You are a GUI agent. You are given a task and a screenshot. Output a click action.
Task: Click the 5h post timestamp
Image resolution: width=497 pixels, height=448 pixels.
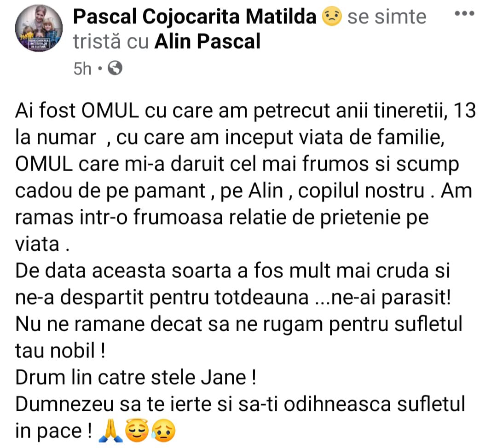pyautogui.click(x=82, y=69)
